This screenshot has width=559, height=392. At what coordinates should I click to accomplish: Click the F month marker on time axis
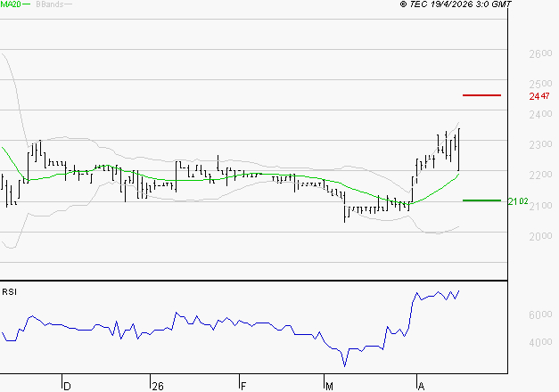pyautogui.click(x=243, y=386)
